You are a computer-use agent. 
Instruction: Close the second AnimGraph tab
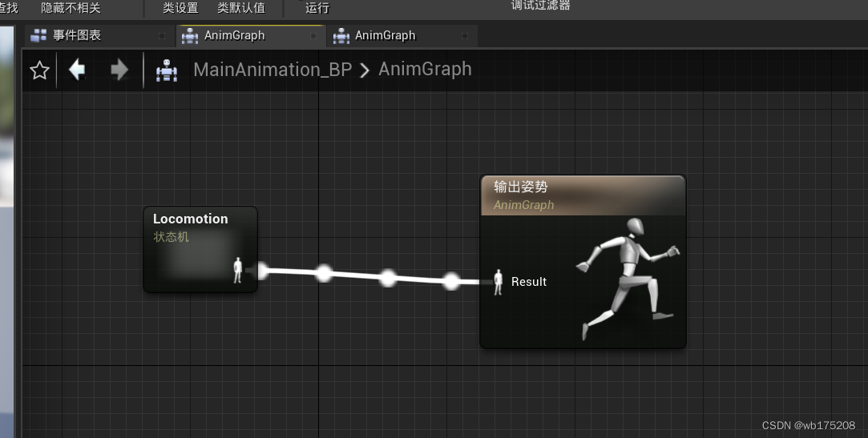pyautogui.click(x=465, y=36)
